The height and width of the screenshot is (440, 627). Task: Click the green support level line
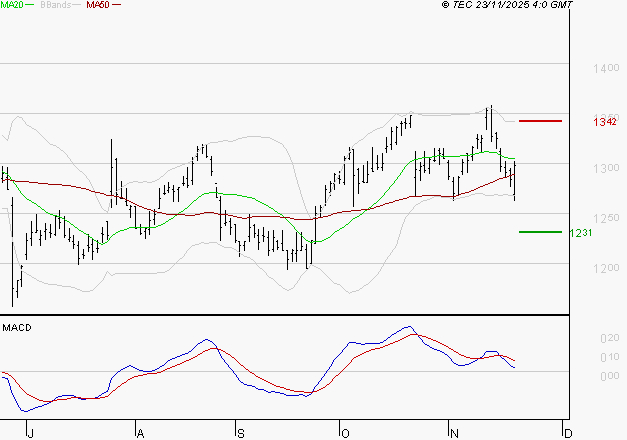(540, 232)
